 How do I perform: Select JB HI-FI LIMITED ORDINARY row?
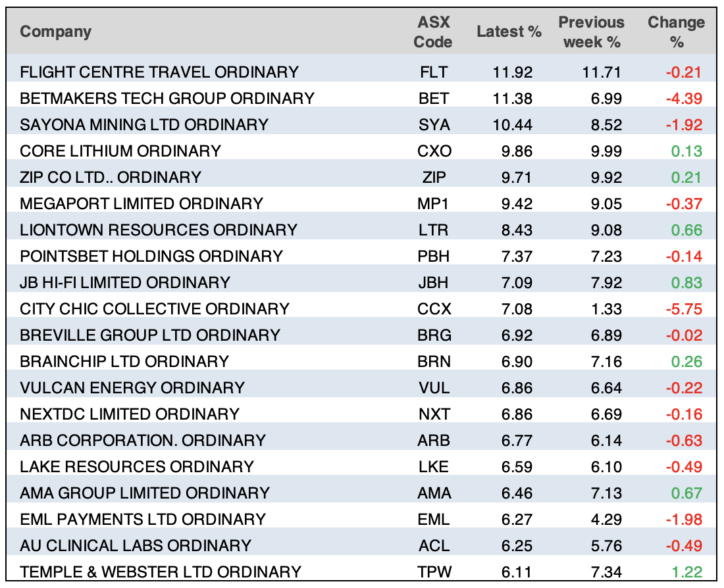[125, 282]
